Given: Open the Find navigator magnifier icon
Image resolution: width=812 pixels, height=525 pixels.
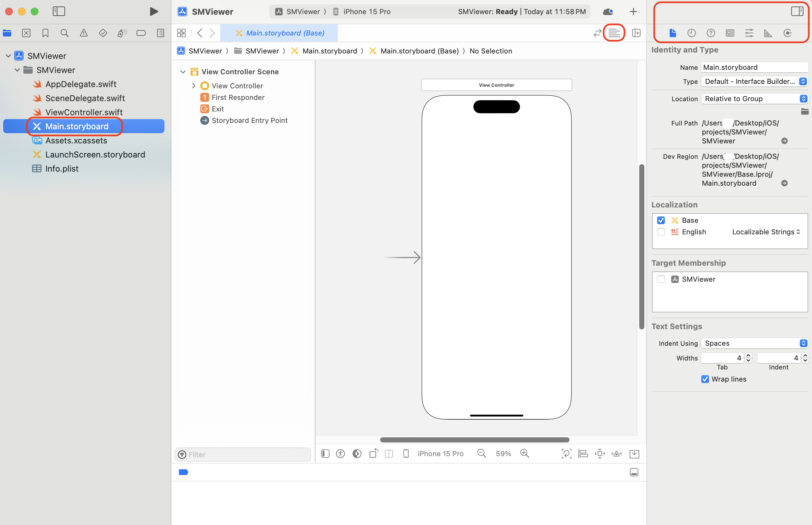Looking at the screenshot, I should coord(64,33).
